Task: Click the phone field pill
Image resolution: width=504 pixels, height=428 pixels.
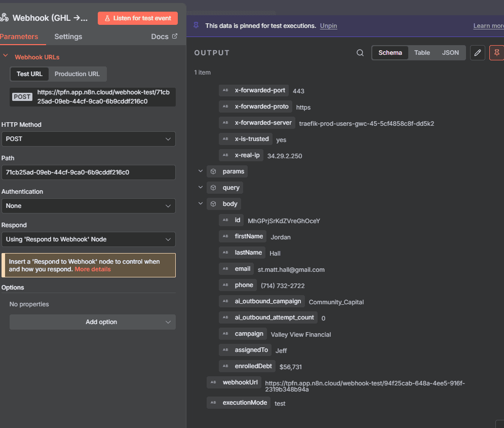Action: coord(238,285)
